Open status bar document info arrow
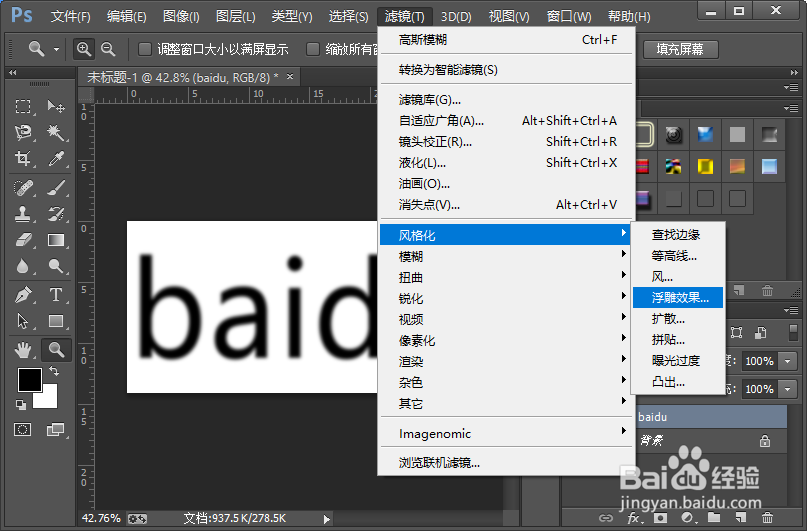807x531 pixels. [x=326, y=519]
